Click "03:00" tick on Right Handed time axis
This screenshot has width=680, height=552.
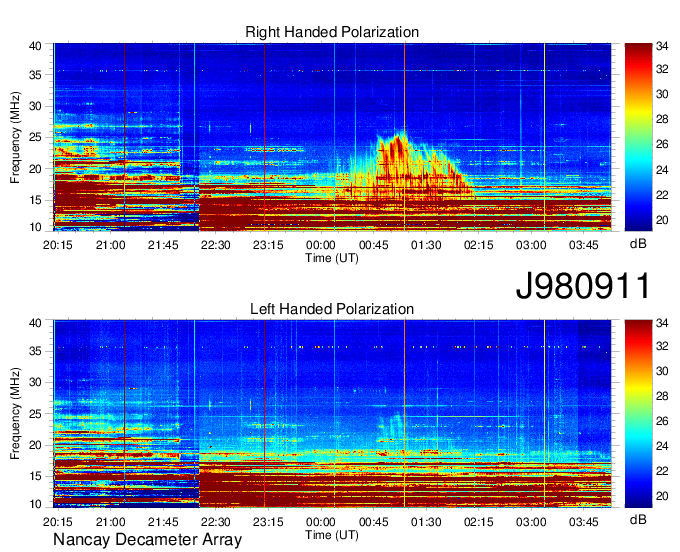(x=531, y=245)
